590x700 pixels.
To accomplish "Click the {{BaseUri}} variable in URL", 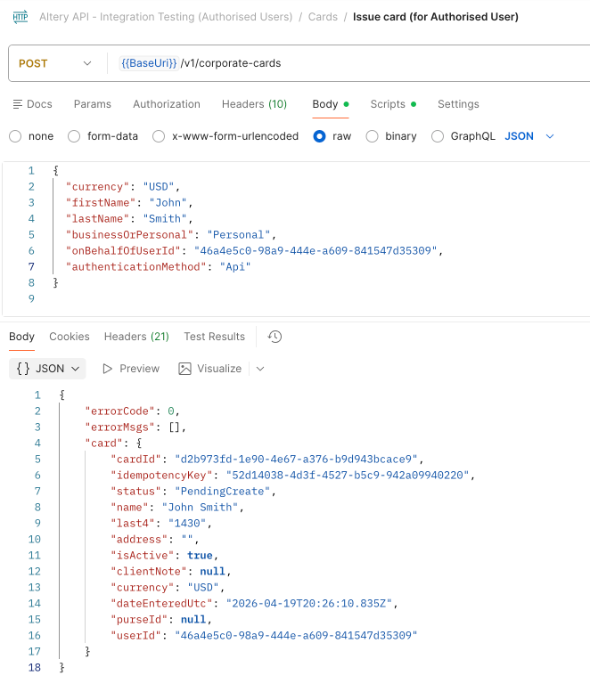I will click(x=149, y=63).
